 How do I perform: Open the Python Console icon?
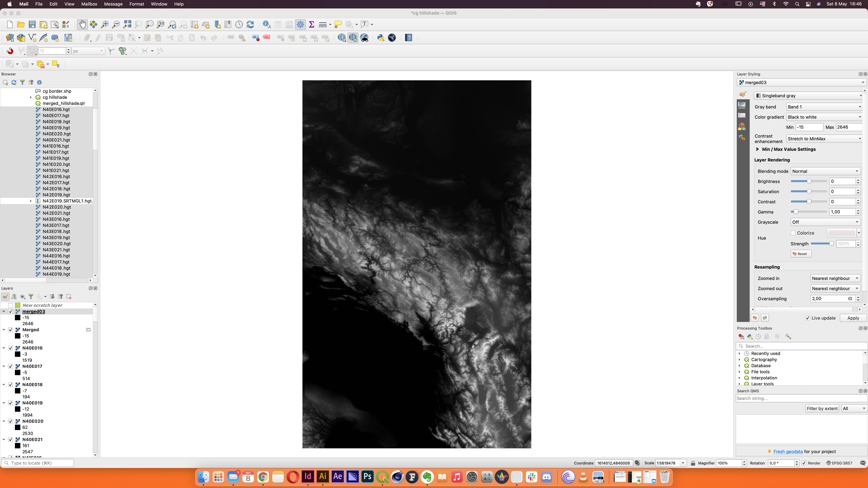(x=381, y=38)
